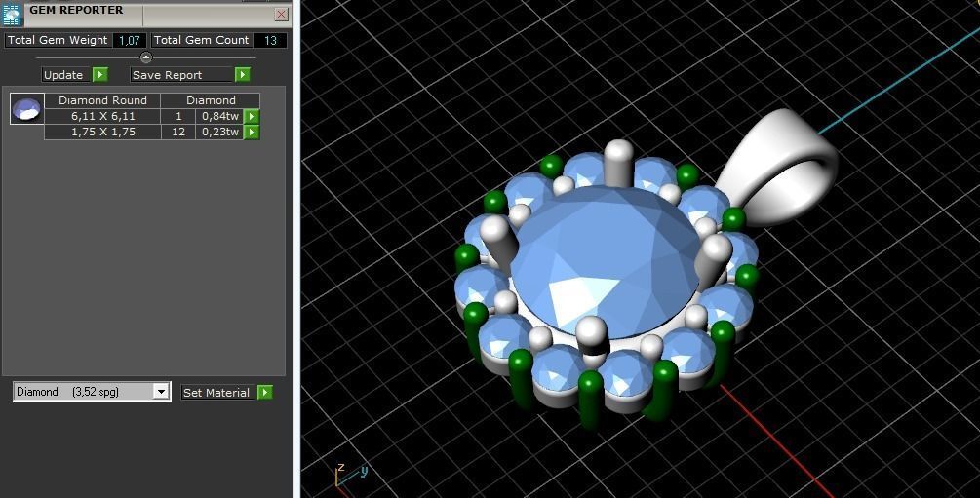980x498 pixels.
Task: Click the Total Gem Weight value 1,07
Action: point(130,41)
